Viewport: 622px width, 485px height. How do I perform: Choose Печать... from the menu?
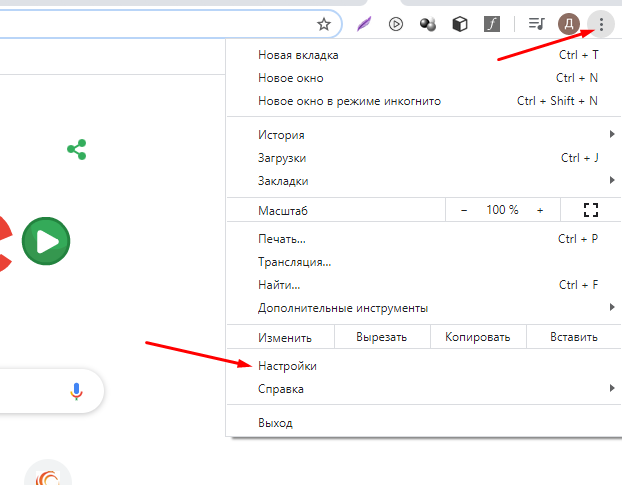[x=424, y=239]
